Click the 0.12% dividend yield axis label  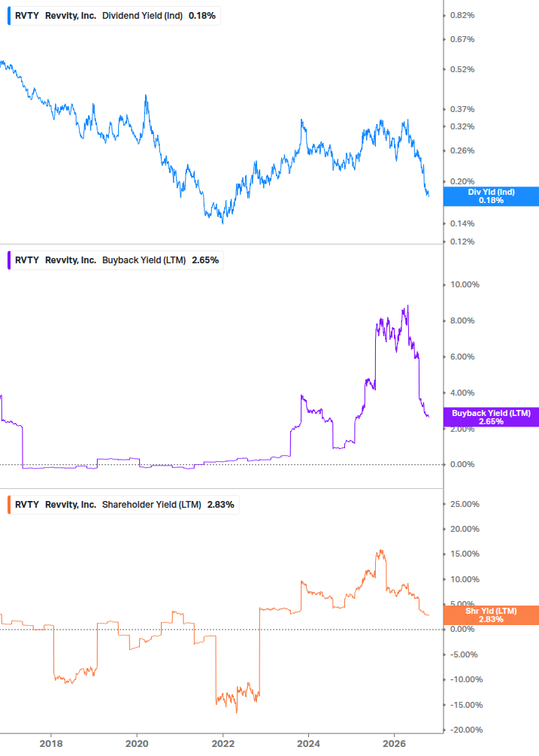[x=462, y=241]
